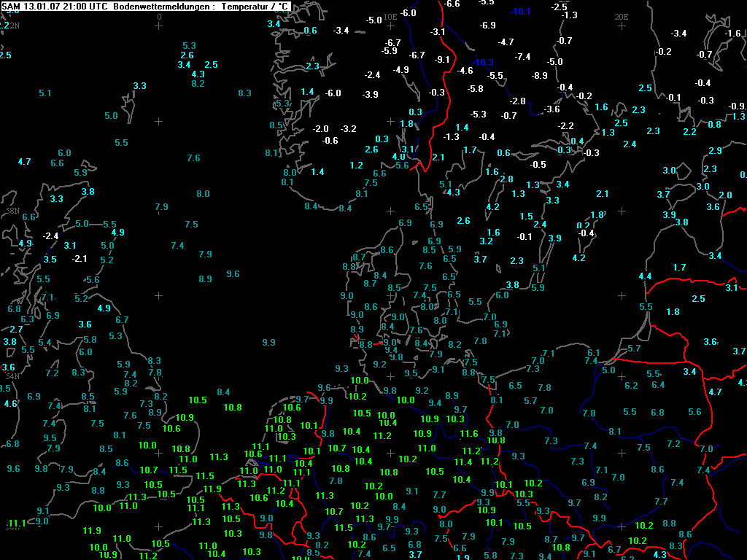This screenshot has height=560, width=747.
Task: Click the green 11.6 temperature value
Action: pos(469,435)
